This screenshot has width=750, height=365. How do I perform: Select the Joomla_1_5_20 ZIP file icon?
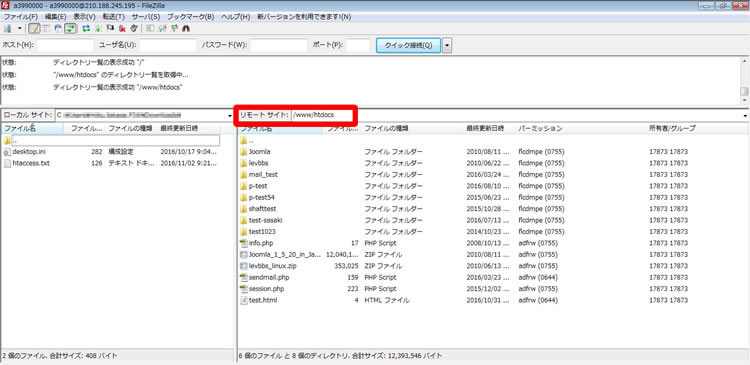244,254
